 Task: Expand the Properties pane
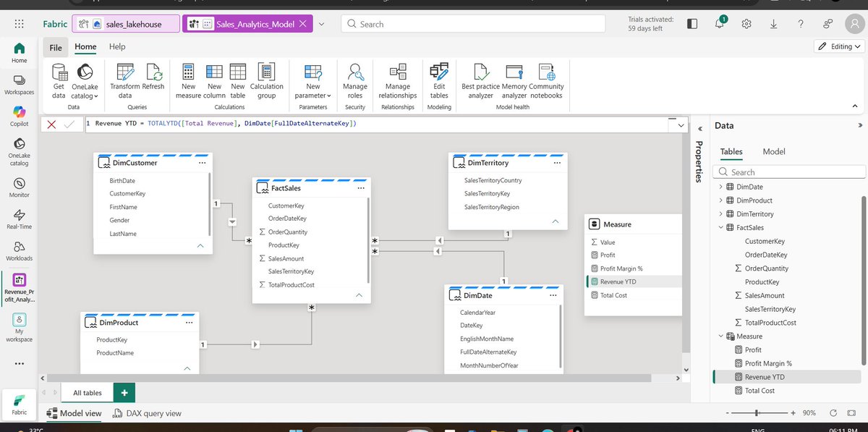(699, 127)
